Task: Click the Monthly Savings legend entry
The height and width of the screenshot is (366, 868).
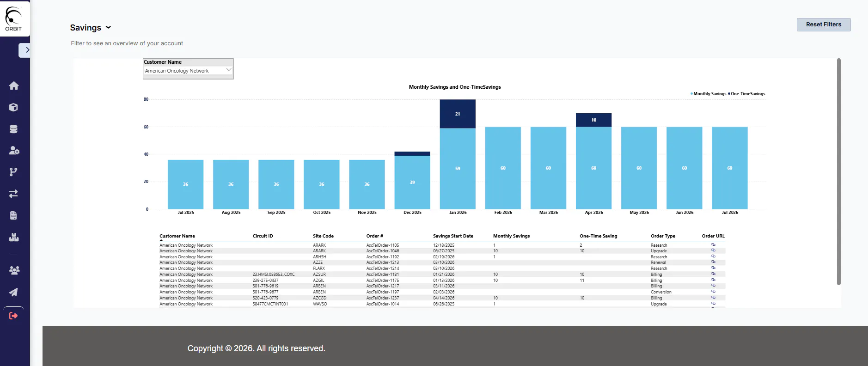Action: [x=708, y=94]
